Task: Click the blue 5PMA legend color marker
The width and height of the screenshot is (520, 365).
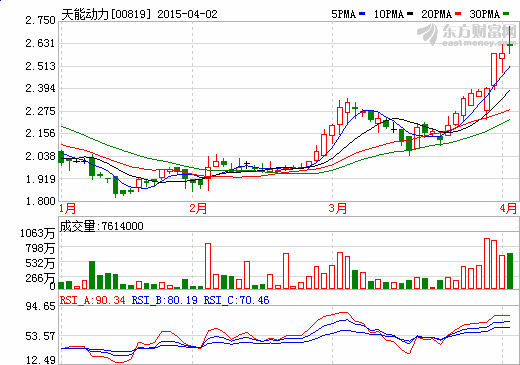Action: 362,14
